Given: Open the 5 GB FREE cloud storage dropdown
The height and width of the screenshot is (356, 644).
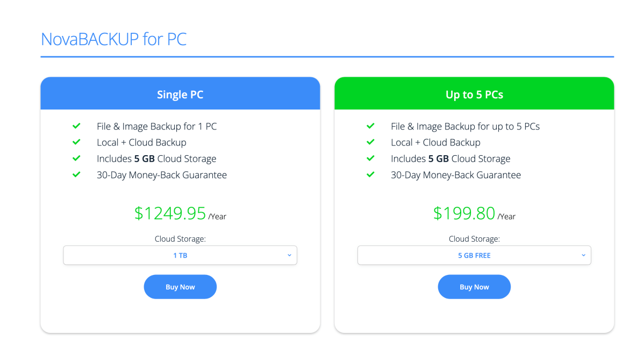Looking at the screenshot, I should [474, 255].
